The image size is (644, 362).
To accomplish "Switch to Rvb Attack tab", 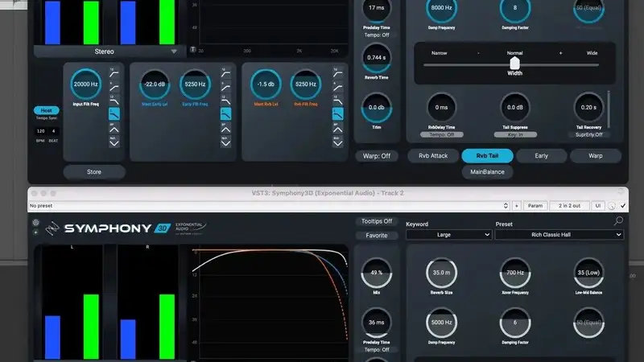I will click(433, 156).
